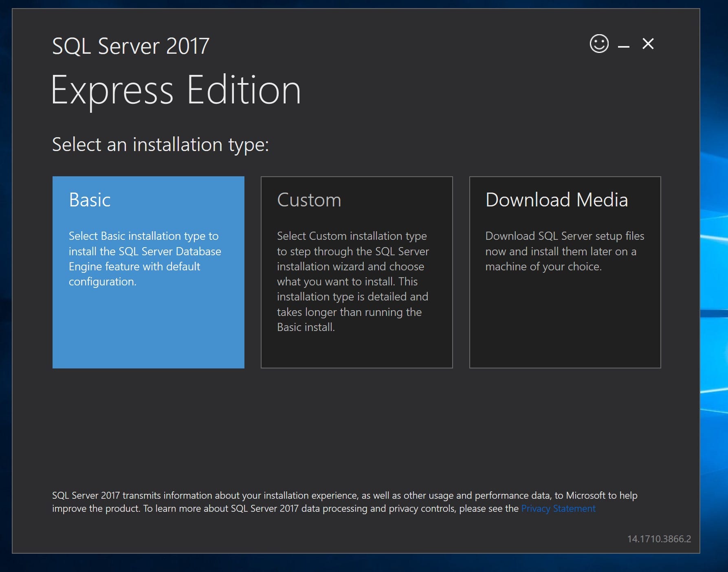
Task: Click the smiley feedback icon
Action: 599,44
